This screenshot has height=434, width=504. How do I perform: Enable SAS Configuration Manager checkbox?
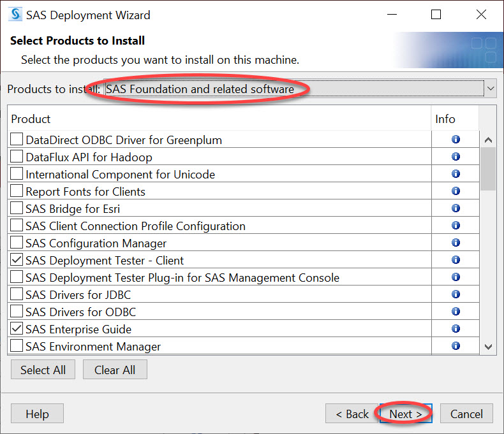click(17, 243)
